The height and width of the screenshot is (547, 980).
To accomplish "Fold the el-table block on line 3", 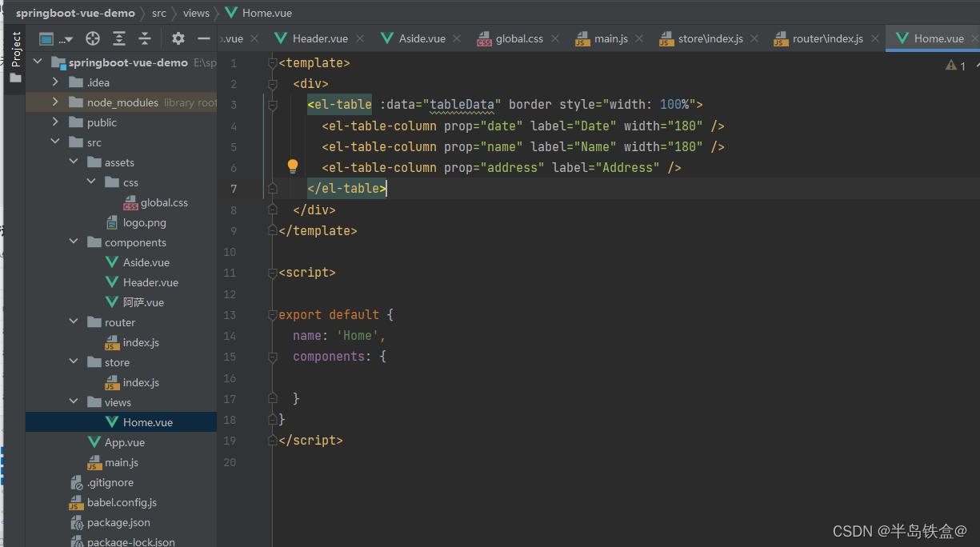I will 273,105.
